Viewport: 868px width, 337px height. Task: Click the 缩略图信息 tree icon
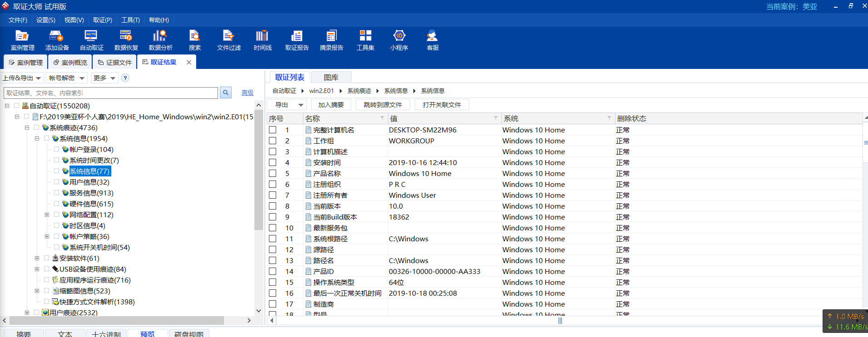(55, 291)
